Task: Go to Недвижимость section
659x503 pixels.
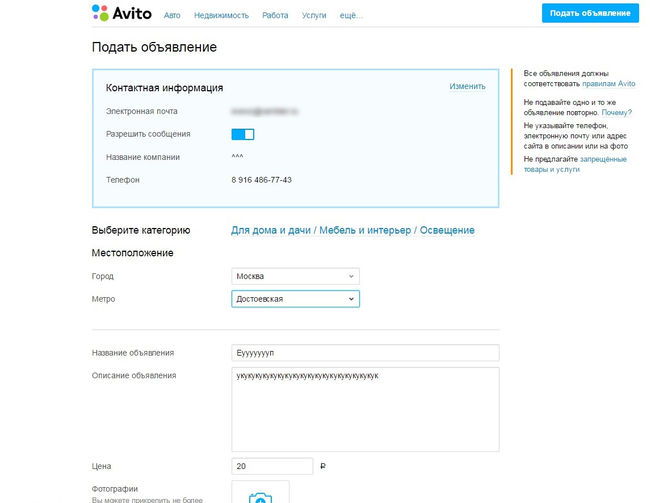Action: tap(221, 15)
